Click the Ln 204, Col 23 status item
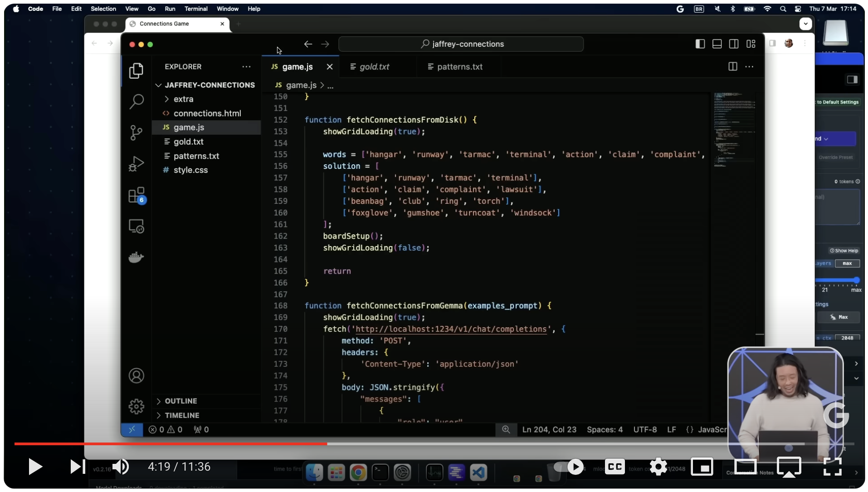This screenshot has width=868, height=492. pos(549,429)
